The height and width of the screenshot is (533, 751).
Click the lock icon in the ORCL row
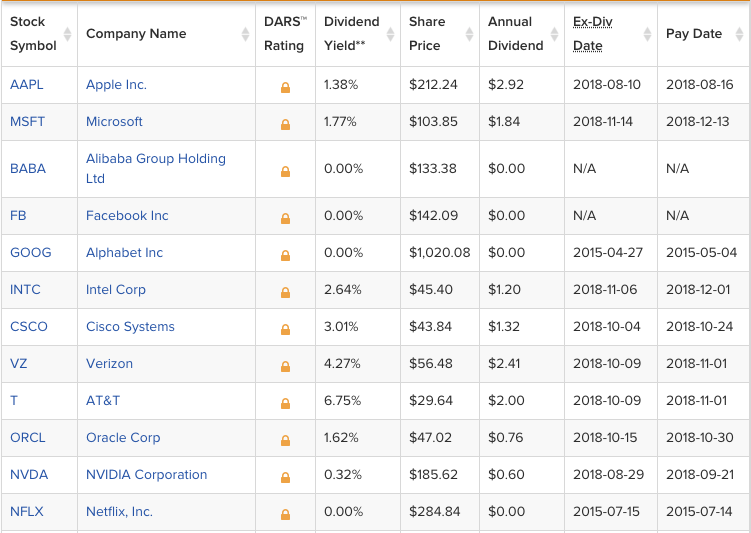click(285, 440)
